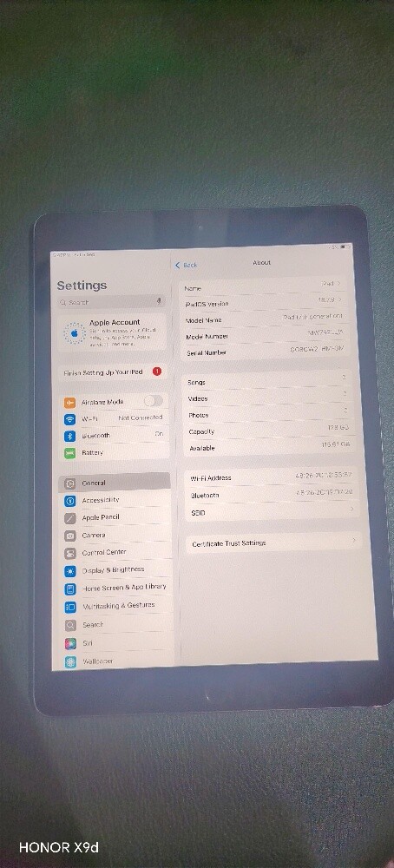Viewport: 394px width, 868px height.
Task: Tap the Settings search field
Action: 111,302
